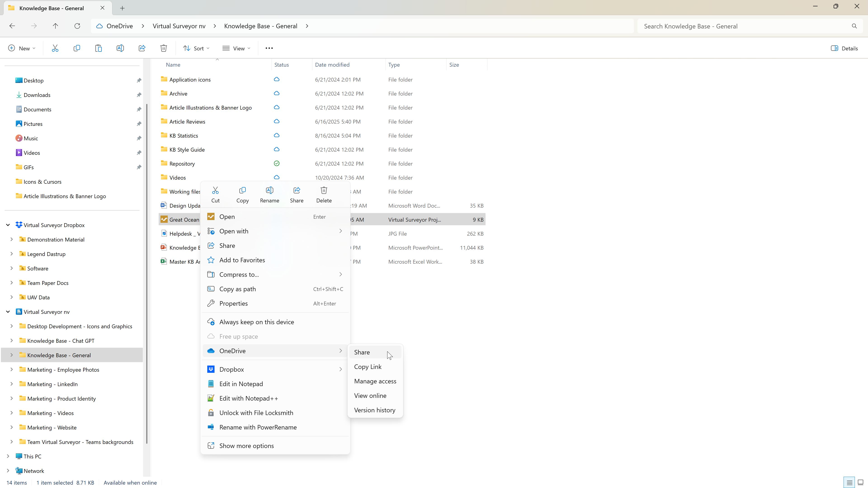The image size is (868, 488).
Task: Select Always keep on this device
Action: click(x=256, y=322)
